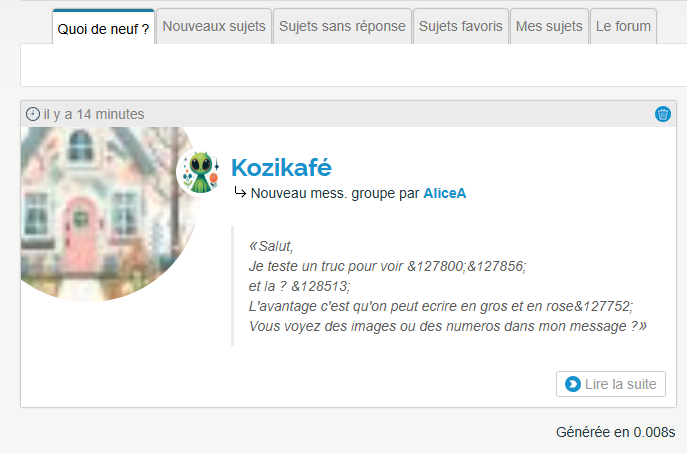
Task: Show the "Mes sujets" tab
Action: point(549,26)
